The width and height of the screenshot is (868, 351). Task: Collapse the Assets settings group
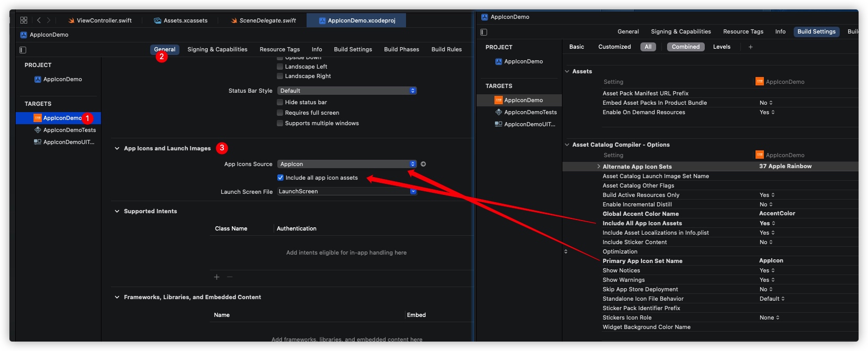(567, 71)
